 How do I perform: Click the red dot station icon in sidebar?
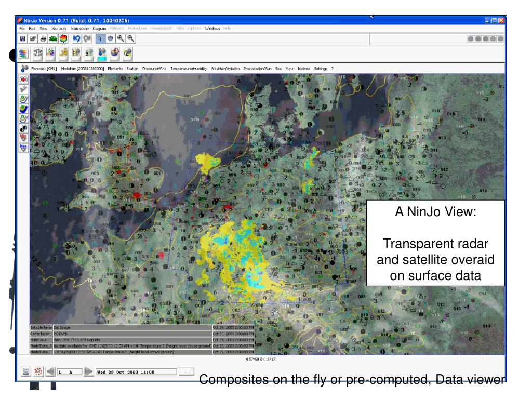click(23, 79)
